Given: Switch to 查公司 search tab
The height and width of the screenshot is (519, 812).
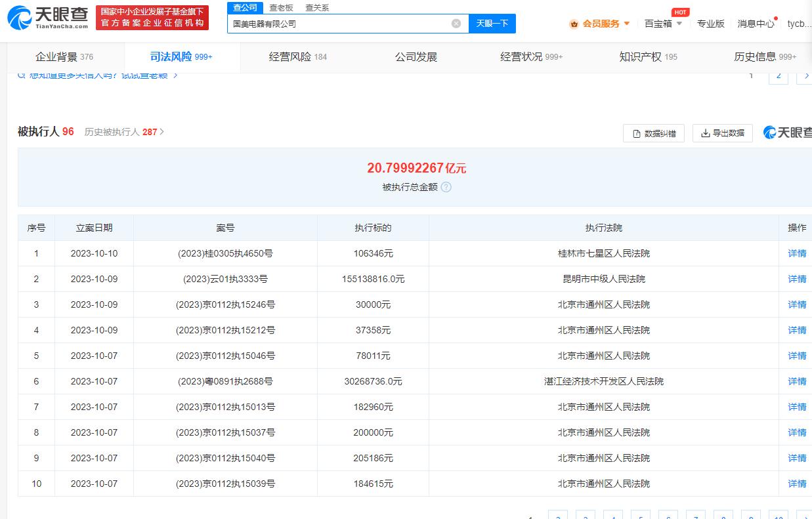Looking at the screenshot, I should click(x=246, y=7).
